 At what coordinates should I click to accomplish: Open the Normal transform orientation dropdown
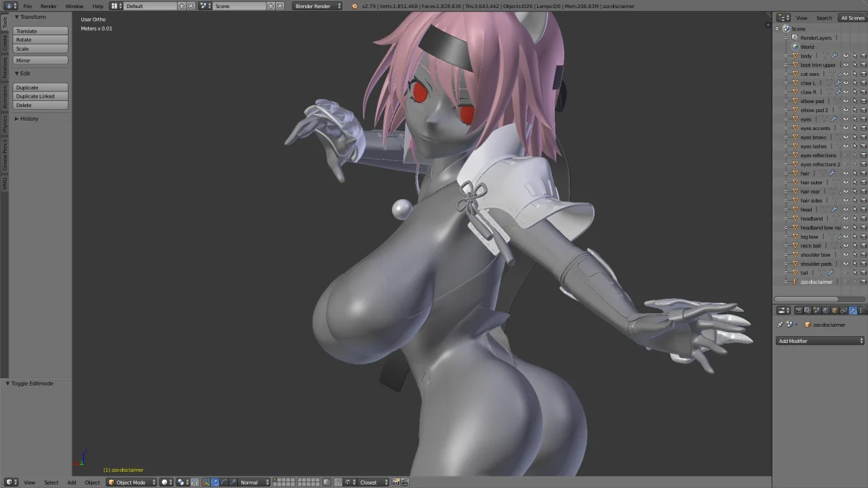tap(254, 483)
